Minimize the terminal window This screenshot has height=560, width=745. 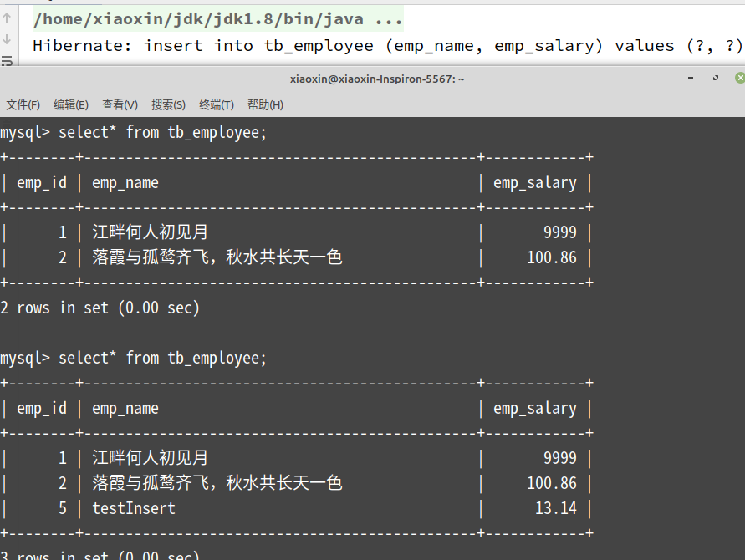691,78
